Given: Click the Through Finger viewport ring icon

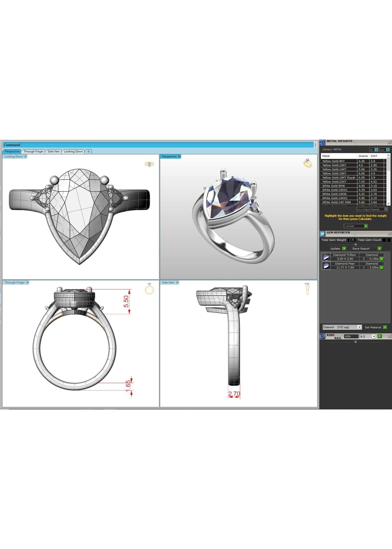Looking at the screenshot, I should [x=149, y=288].
